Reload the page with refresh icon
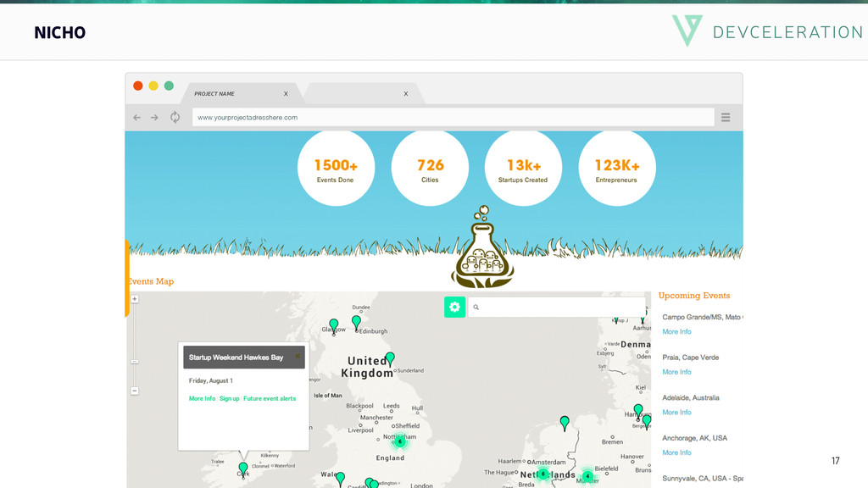Screen dimensions: 868x488 pyautogui.click(x=175, y=117)
